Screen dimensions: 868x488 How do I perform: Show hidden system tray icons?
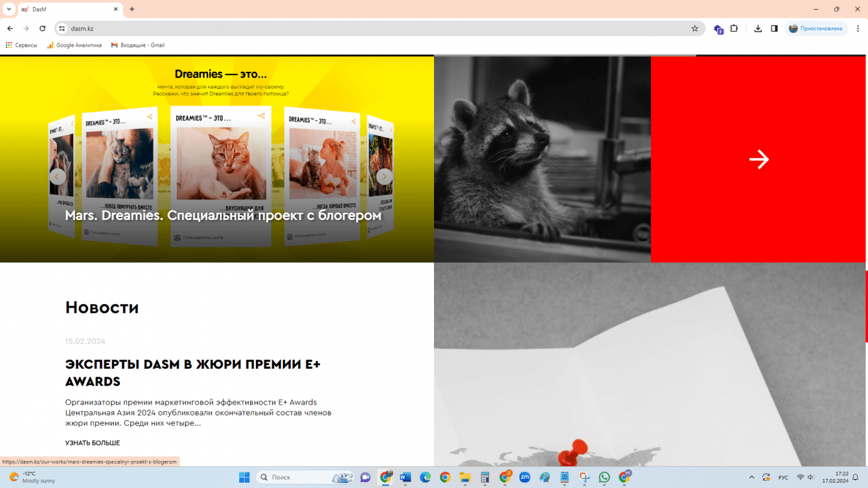(x=751, y=478)
